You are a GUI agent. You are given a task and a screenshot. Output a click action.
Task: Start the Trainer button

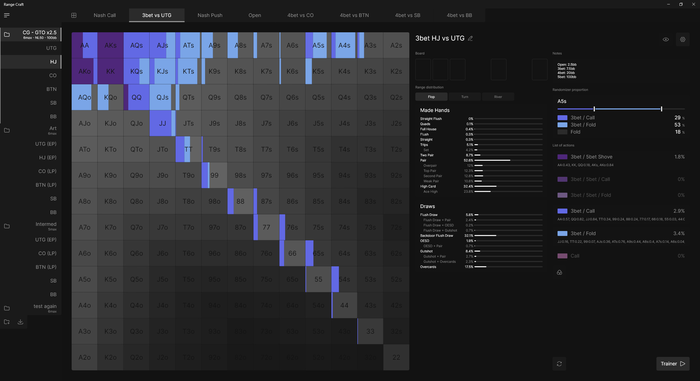pos(673,364)
